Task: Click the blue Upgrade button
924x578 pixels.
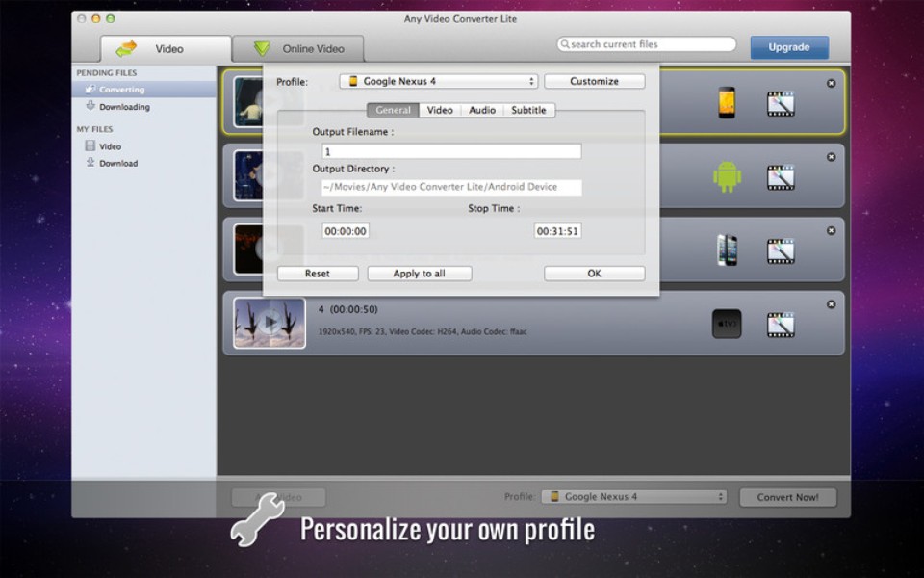Action: click(x=789, y=47)
